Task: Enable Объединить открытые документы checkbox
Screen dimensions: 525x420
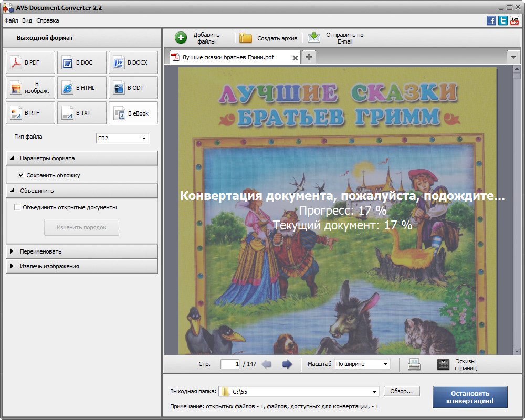Action: (x=17, y=207)
